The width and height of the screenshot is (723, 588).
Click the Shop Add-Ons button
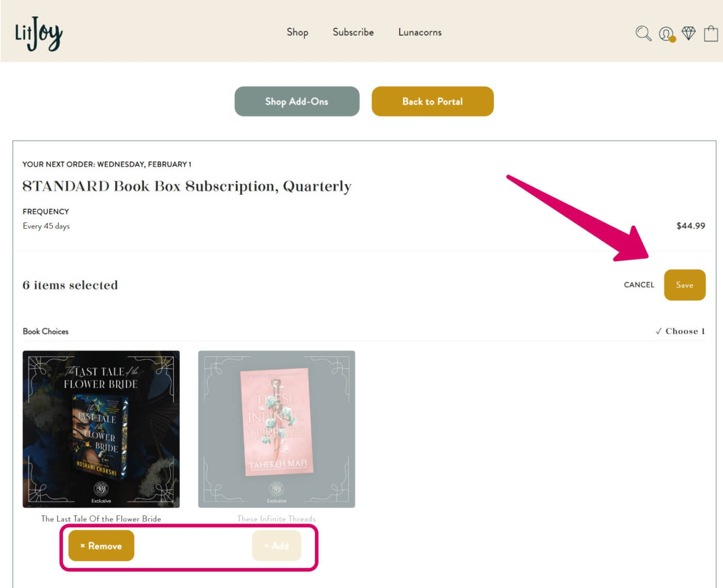pyautogui.click(x=297, y=101)
